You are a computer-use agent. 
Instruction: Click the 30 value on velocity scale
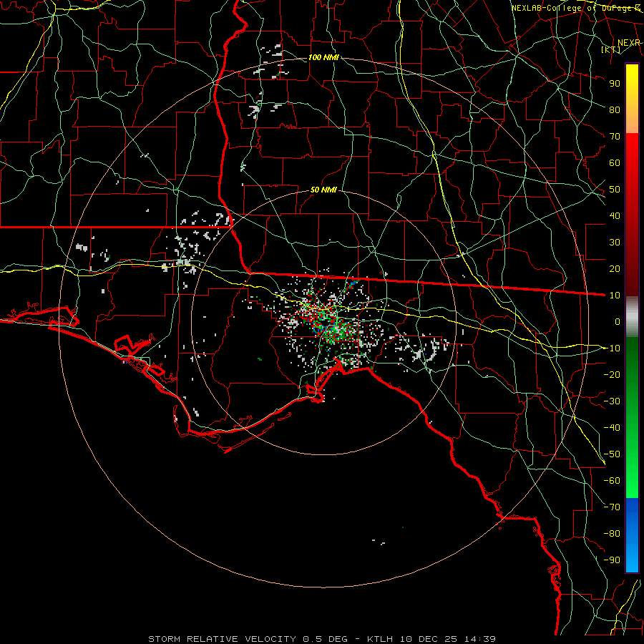[615, 243]
